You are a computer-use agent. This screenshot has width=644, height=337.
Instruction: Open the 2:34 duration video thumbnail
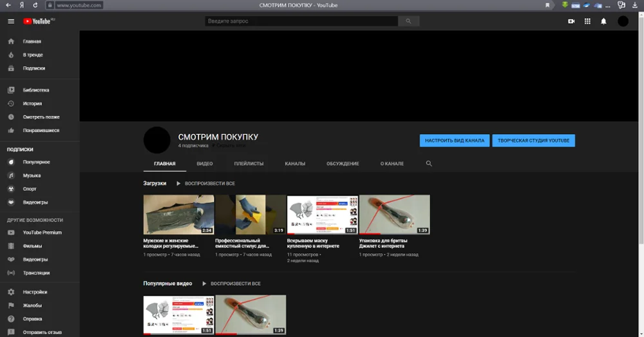(x=178, y=215)
